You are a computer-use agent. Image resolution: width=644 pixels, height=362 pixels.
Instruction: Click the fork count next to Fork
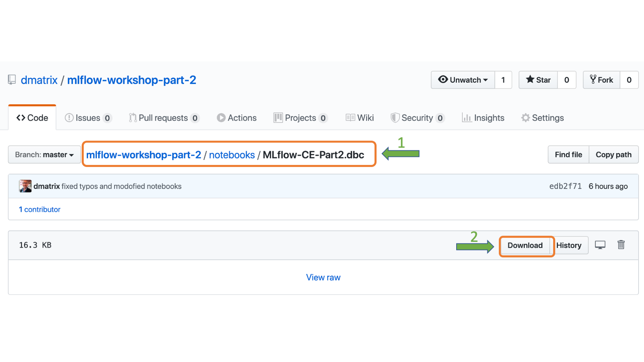click(x=629, y=80)
